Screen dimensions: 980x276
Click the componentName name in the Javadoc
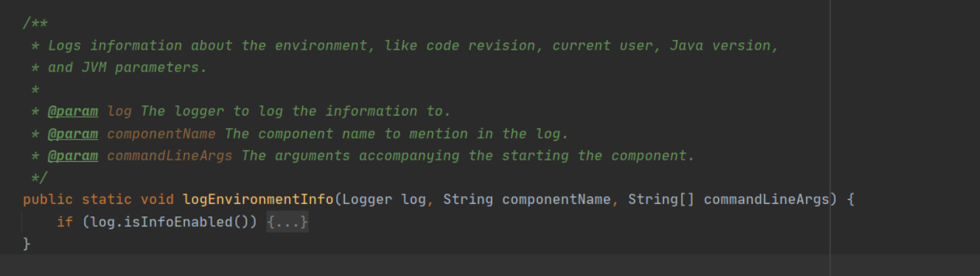[161, 134]
